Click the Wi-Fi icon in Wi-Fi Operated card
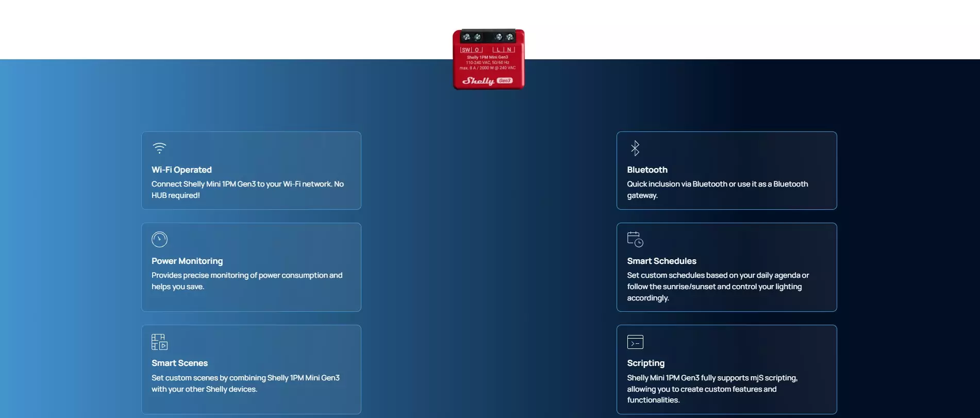980x418 pixels. pos(159,148)
